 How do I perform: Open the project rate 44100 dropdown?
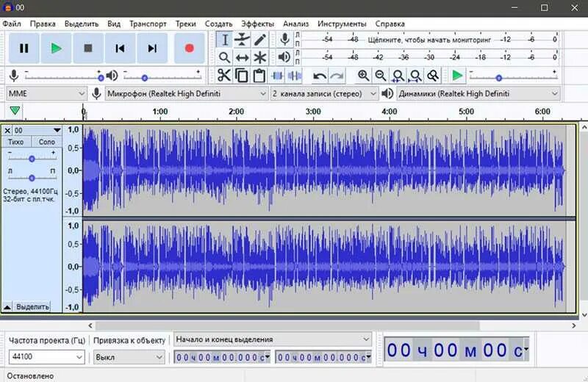pos(46,356)
